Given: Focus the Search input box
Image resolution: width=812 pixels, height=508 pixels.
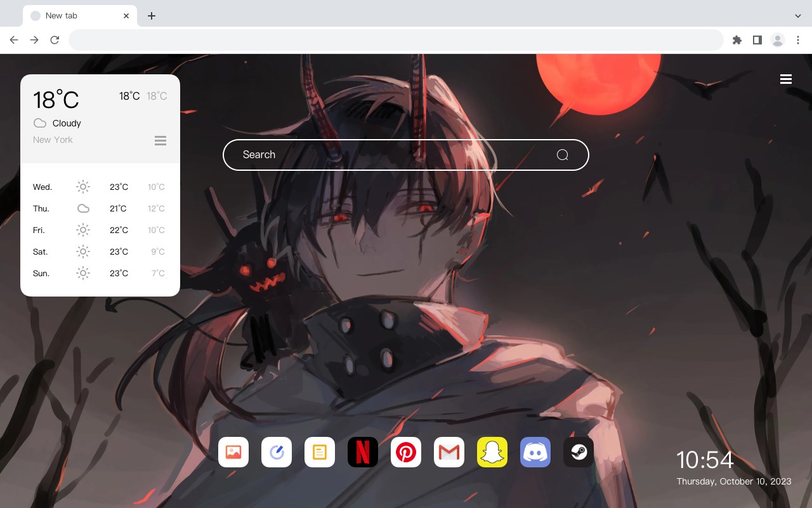Looking at the screenshot, I should coord(406,155).
